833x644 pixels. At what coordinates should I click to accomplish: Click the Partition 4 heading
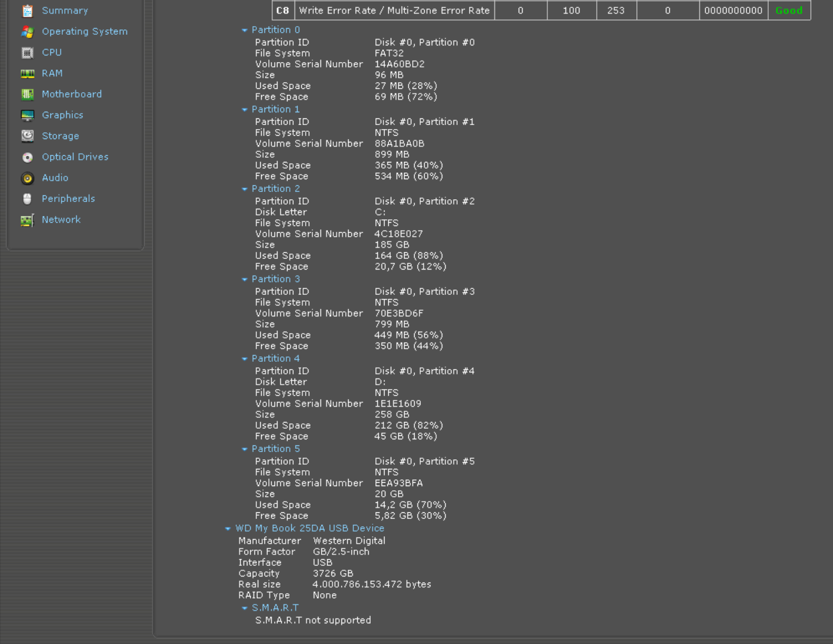click(x=276, y=359)
